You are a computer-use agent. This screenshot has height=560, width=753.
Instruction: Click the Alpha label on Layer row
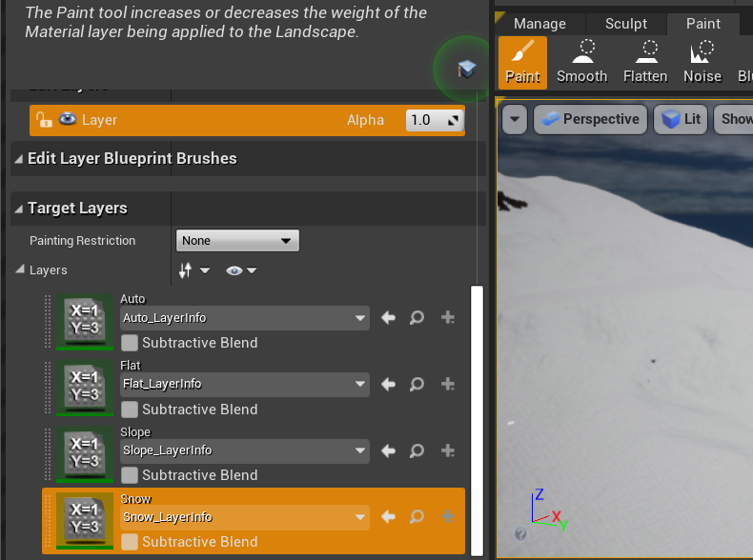pyautogui.click(x=365, y=120)
